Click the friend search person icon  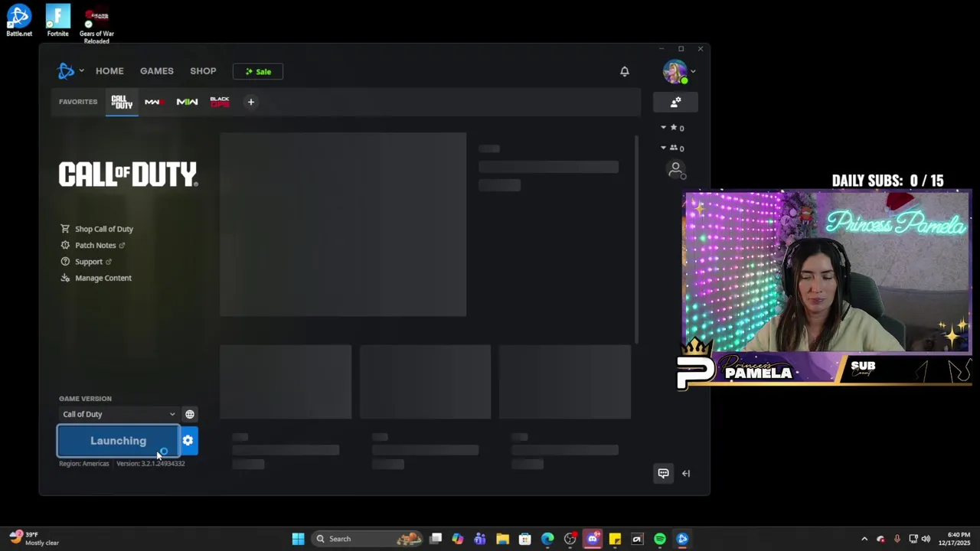tap(675, 169)
